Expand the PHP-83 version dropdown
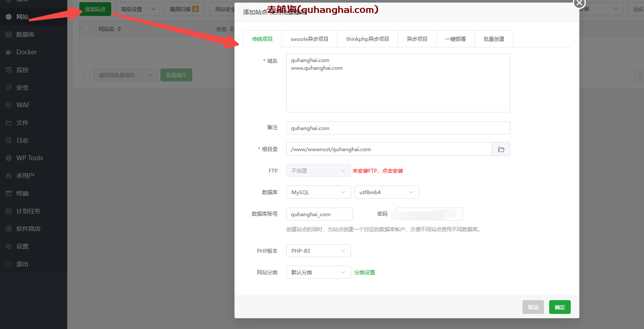Screen dimensions: 644x329 (318, 251)
